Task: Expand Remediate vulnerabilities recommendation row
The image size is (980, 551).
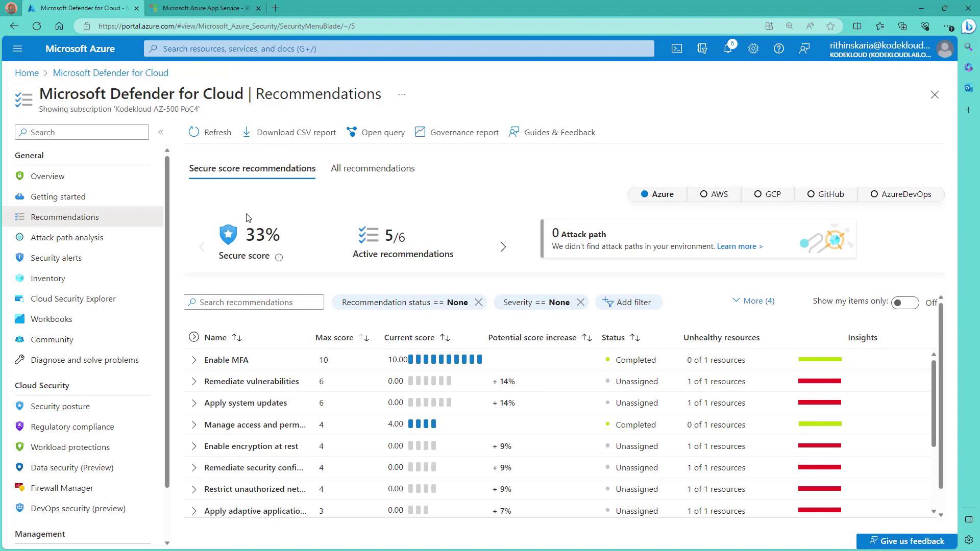Action: tap(194, 382)
